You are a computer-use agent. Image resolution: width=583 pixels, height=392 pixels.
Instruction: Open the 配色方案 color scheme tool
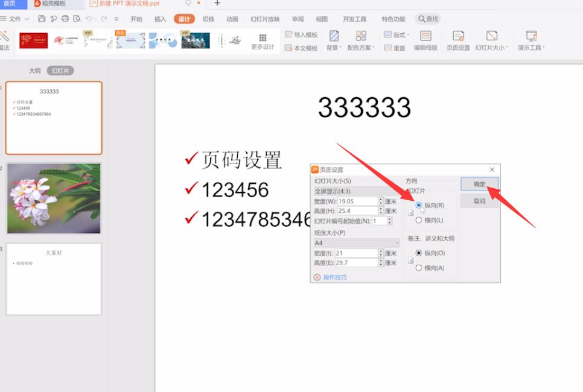click(x=361, y=40)
